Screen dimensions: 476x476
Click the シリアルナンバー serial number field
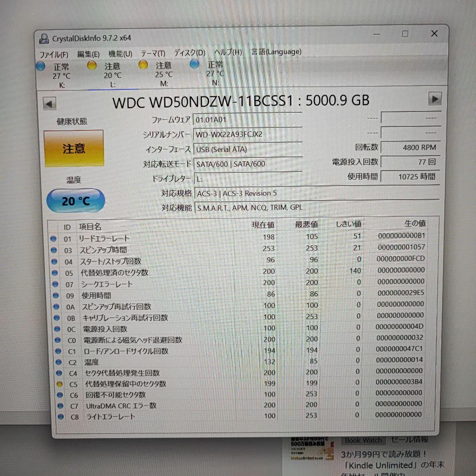point(247,134)
